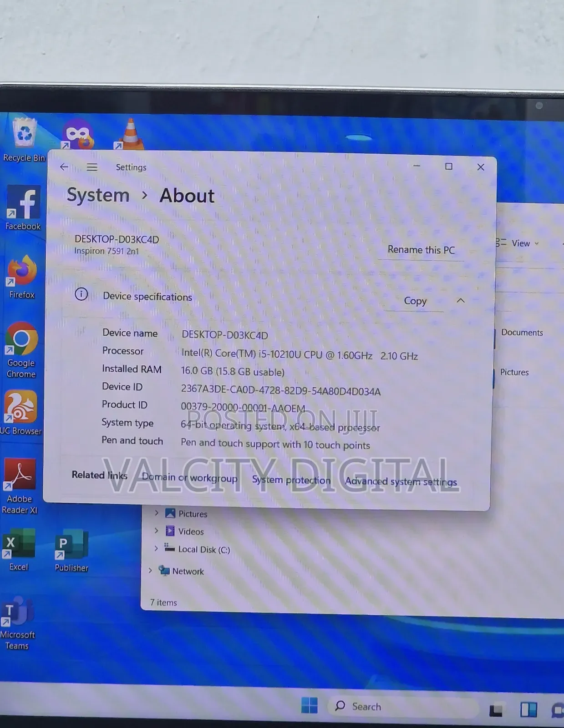Viewport: 564px width, 728px height.
Task: Navigate to System breadcrumb
Action: (98, 195)
